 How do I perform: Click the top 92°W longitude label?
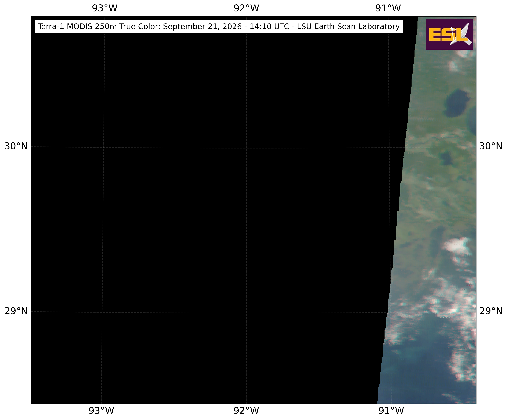246,8
